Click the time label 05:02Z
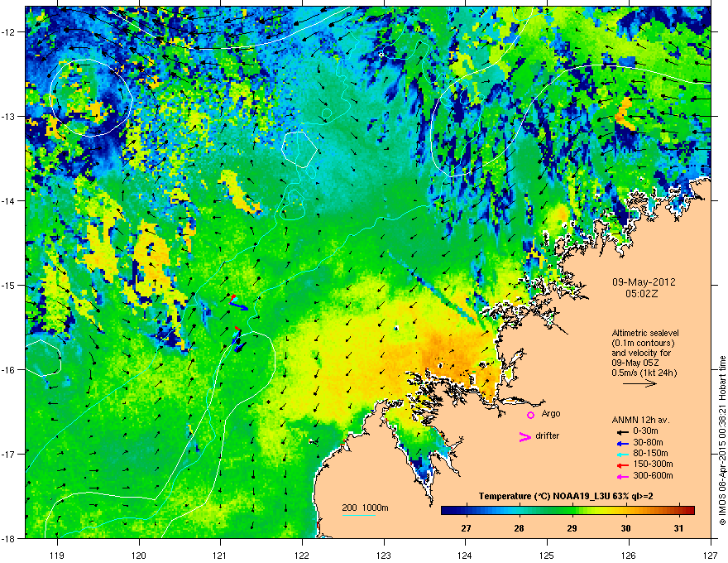This screenshot has height=563, width=728. [x=642, y=294]
